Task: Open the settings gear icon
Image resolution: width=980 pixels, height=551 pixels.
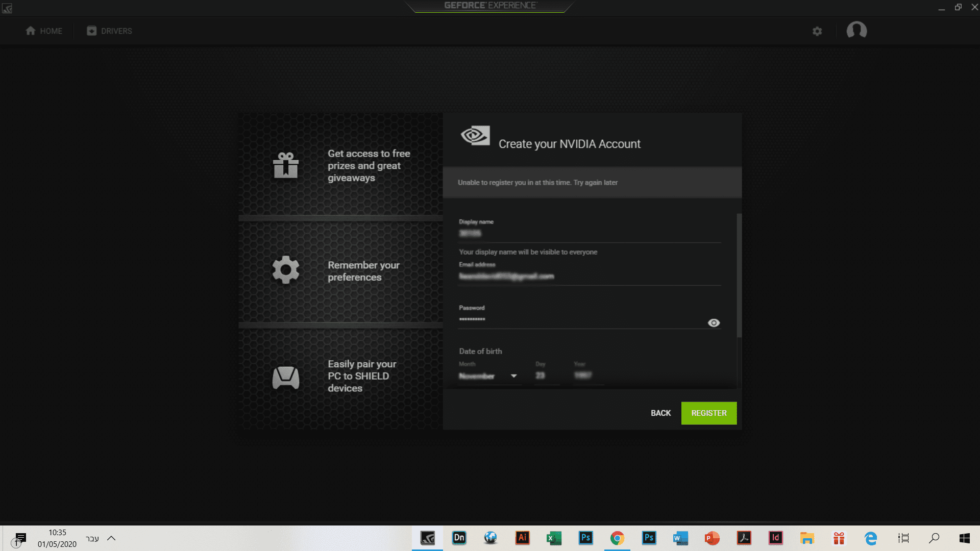Action: pos(817,31)
